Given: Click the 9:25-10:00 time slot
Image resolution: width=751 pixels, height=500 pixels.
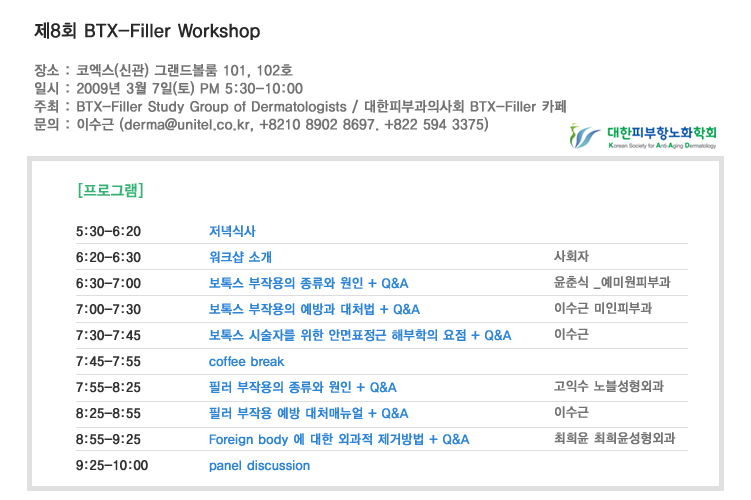Looking at the screenshot, I should [111, 465].
